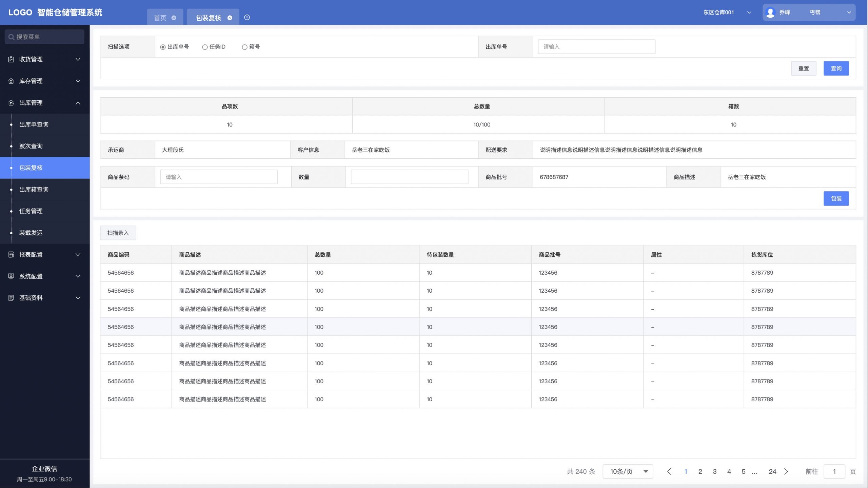Expand the 库存管理 menu
Screen dimensions: 868x488
[78, 81]
